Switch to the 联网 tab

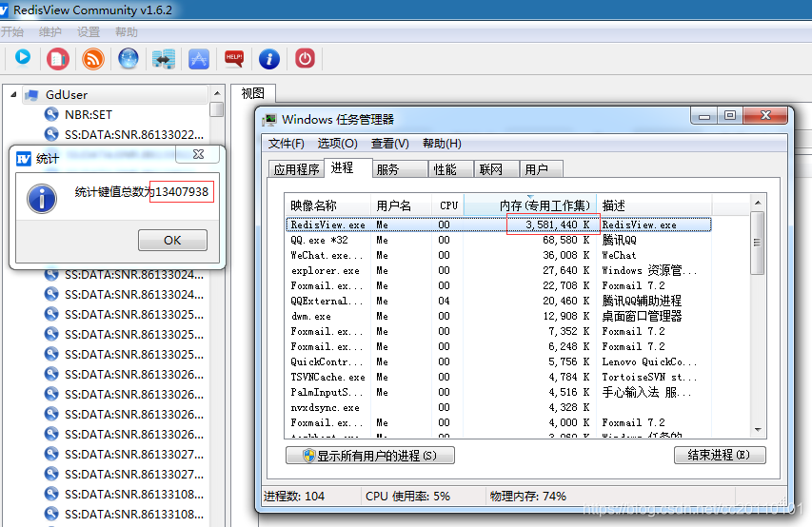(x=496, y=169)
